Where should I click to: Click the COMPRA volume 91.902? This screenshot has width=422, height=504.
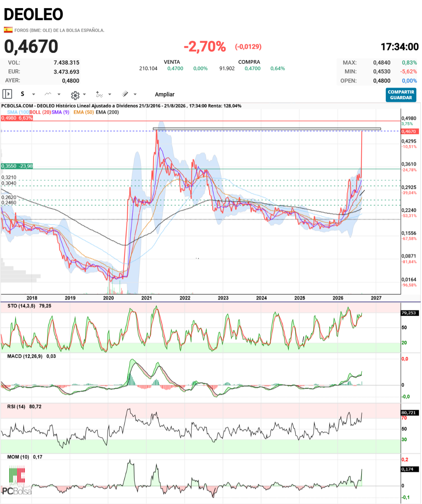click(x=227, y=68)
